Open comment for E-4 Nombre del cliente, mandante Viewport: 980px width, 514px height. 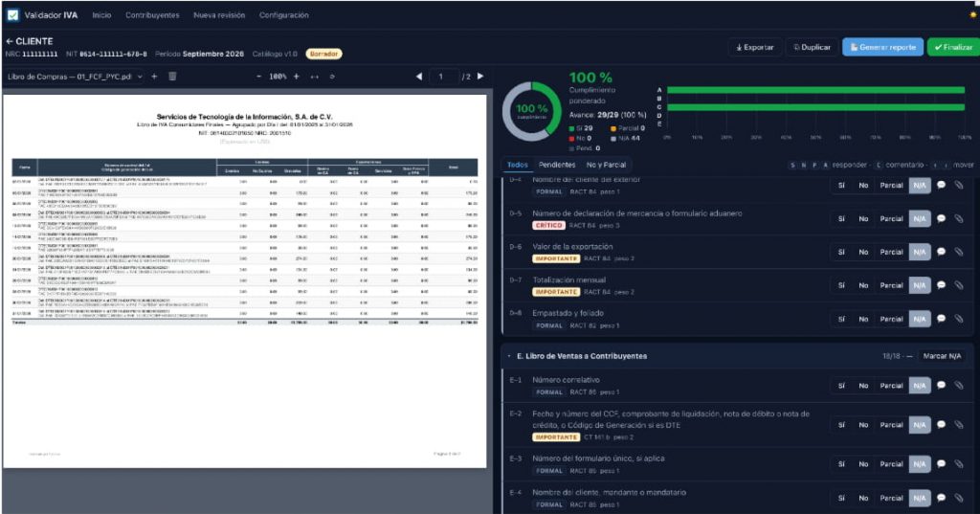[x=942, y=498]
